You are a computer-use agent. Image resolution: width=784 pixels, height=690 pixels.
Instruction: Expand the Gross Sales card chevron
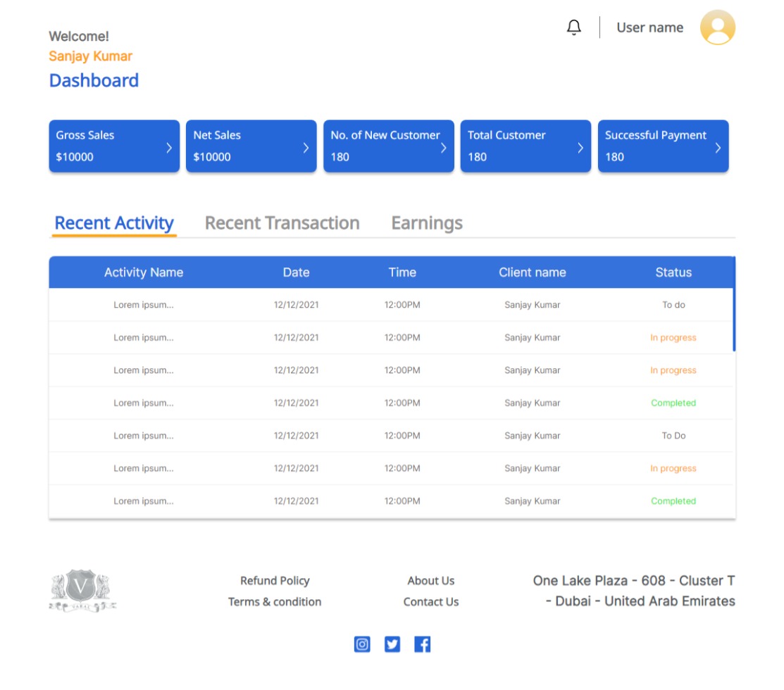[169, 147]
